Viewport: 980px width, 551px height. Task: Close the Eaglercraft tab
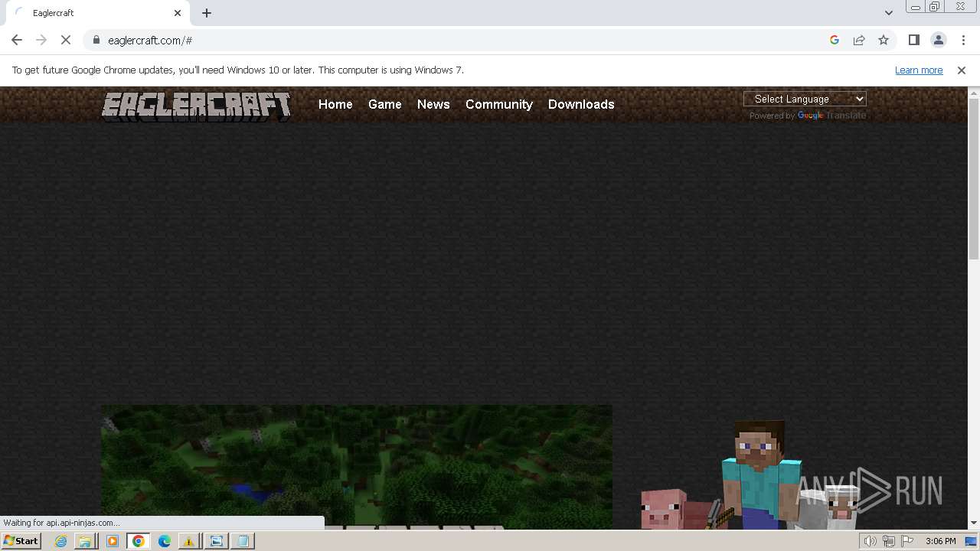(178, 13)
